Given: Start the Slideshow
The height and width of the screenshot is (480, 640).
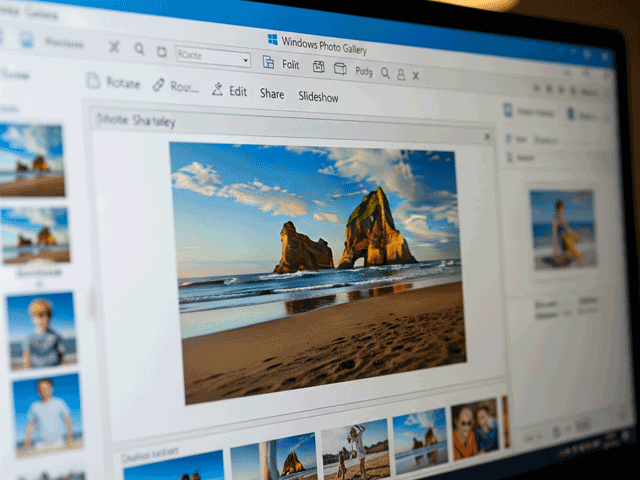Looking at the screenshot, I should (x=318, y=97).
